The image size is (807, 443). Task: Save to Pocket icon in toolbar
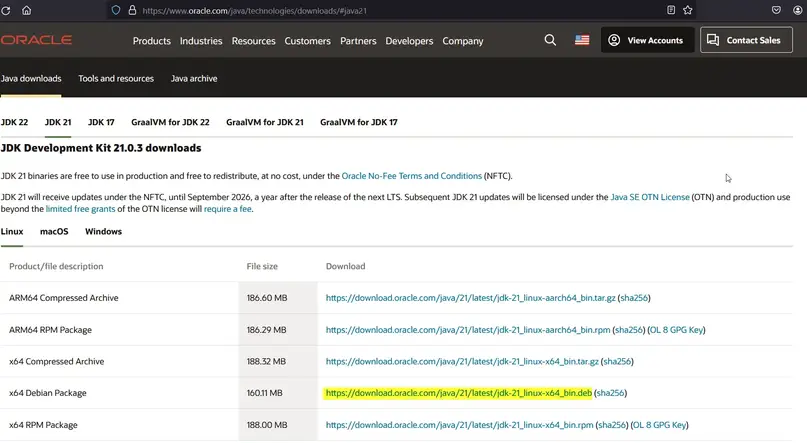pos(776,10)
